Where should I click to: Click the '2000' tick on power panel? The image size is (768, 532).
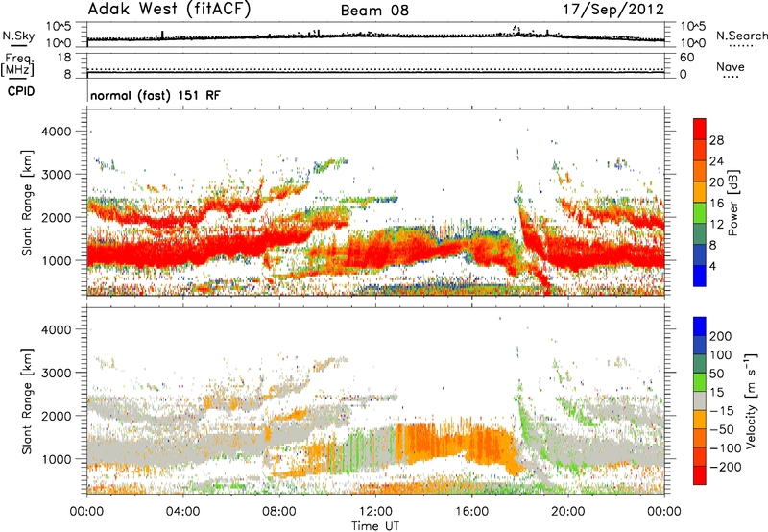pos(57,217)
